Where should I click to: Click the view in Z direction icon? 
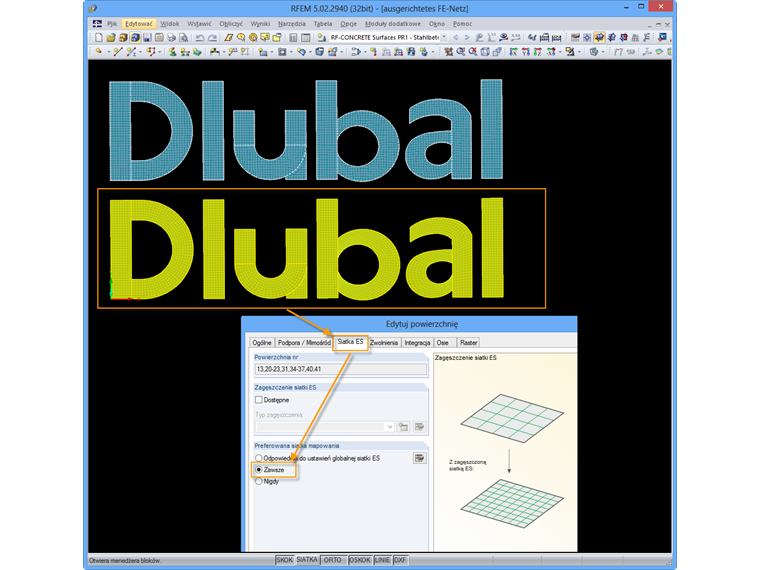pyautogui.click(x=538, y=51)
